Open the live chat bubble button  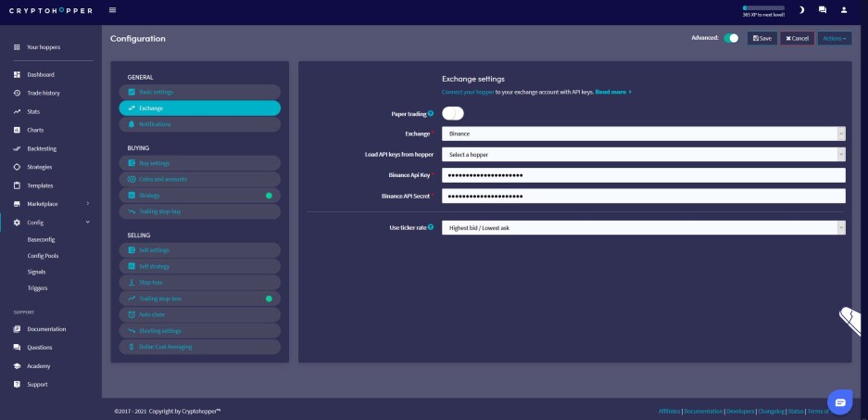click(x=840, y=402)
